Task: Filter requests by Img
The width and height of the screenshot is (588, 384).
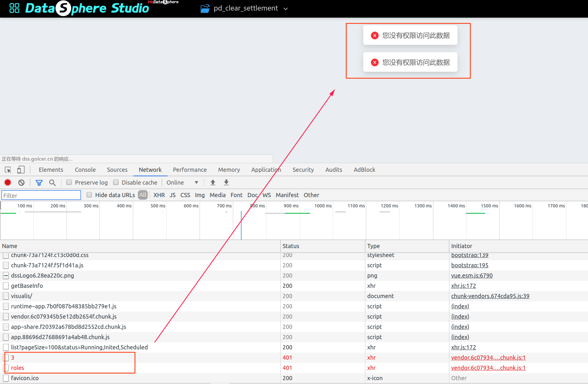Action: (x=200, y=195)
